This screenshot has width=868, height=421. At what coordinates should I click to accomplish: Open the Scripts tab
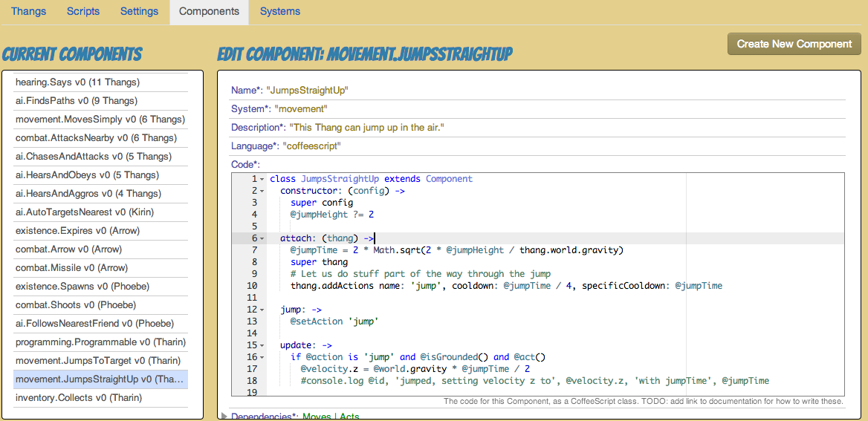click(83, 11)
